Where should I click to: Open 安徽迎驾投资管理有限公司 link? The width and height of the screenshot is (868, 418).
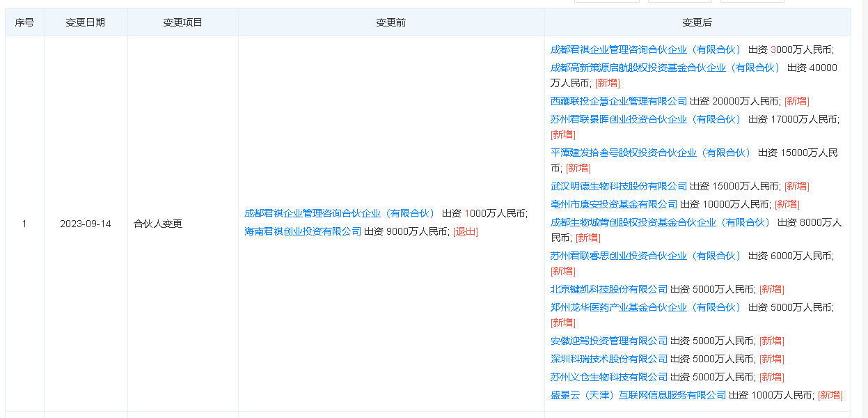tap(609, 341)
